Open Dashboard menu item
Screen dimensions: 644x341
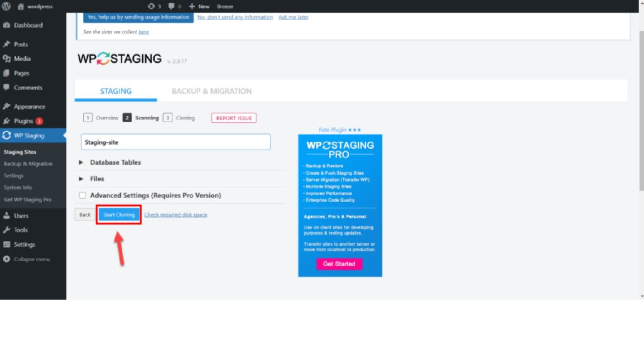click(x=28, y=25)
